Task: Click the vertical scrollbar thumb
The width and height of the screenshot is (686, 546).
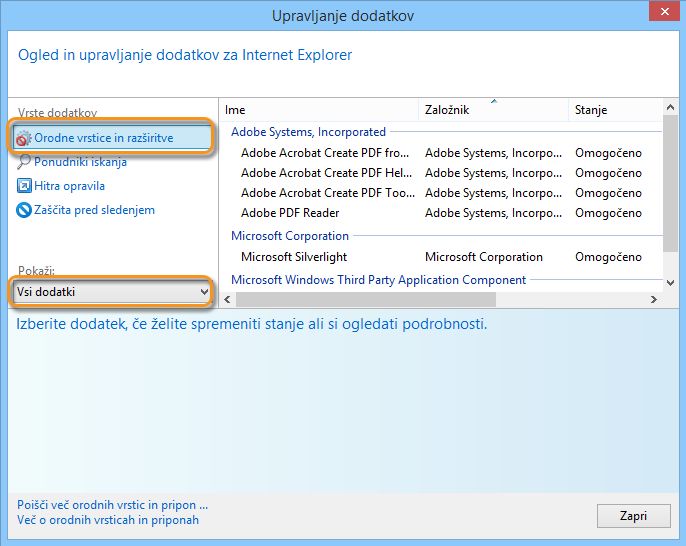Action: [x=670, y=183]
